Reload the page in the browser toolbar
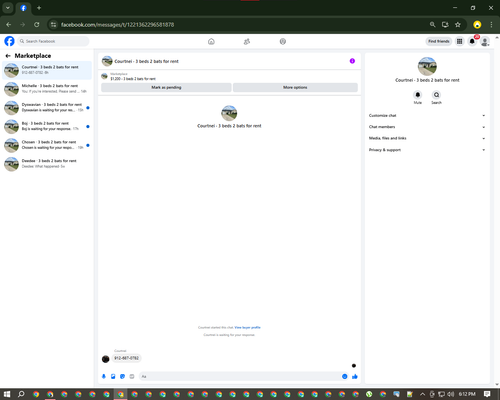The width and height of the screenshot is (500, 400). pyautogui.click(x=37, y=25)
